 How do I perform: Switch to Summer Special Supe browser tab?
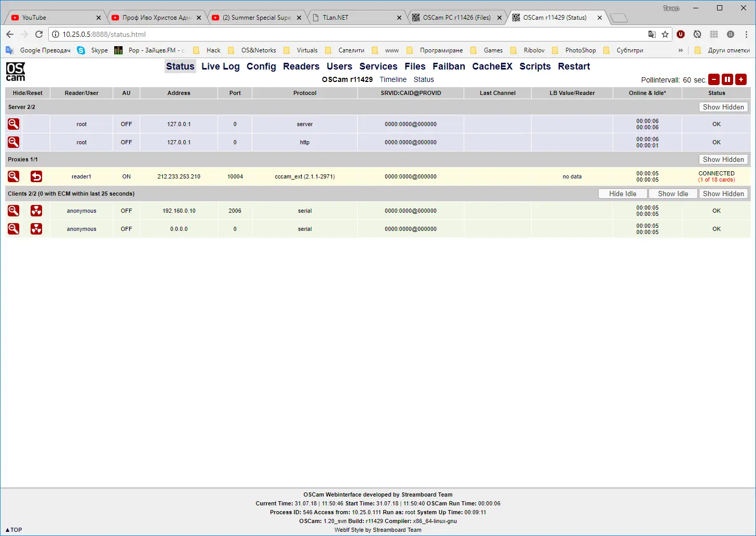[x=256, y=18]
